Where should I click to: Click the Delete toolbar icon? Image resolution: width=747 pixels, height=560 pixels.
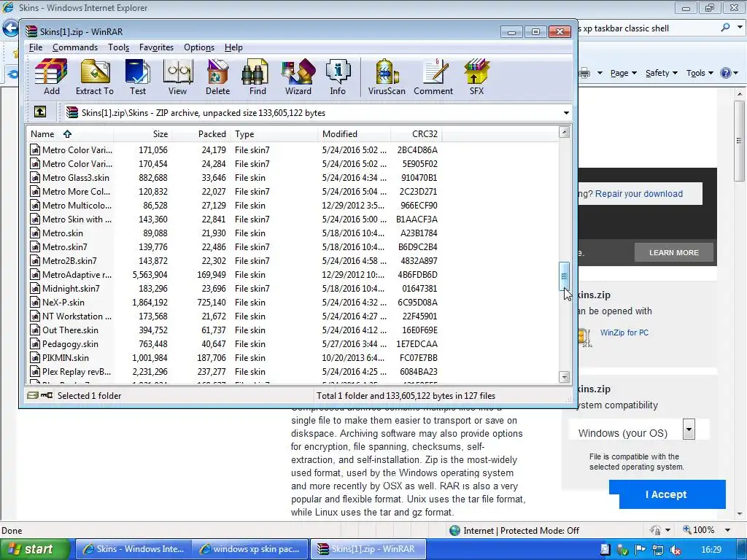217,77
